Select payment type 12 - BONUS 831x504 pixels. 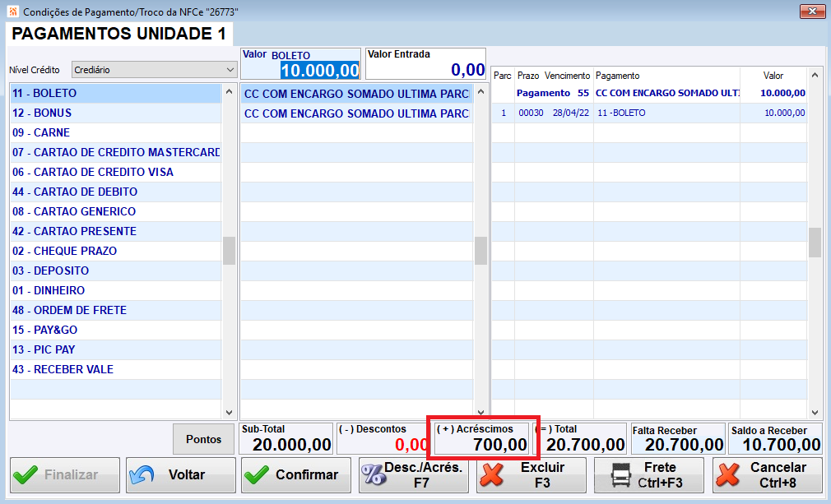coord(115,113)
